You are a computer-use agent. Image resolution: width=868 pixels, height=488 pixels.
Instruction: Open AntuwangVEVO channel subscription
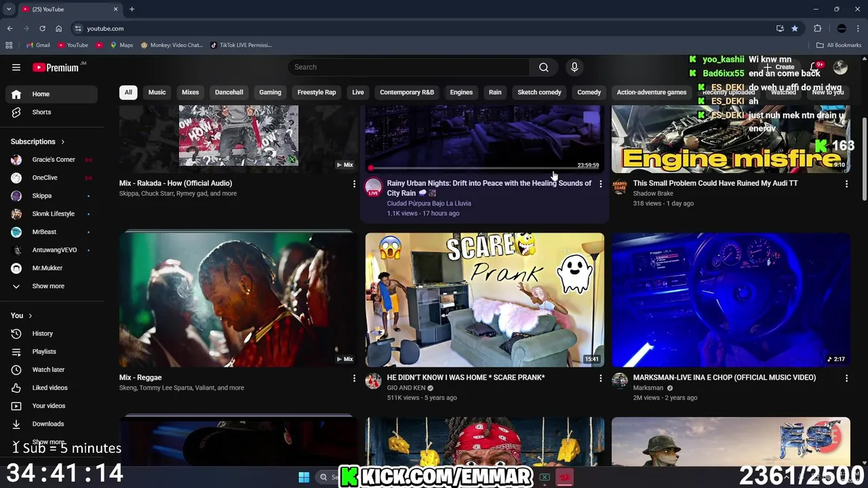[53, 250]
